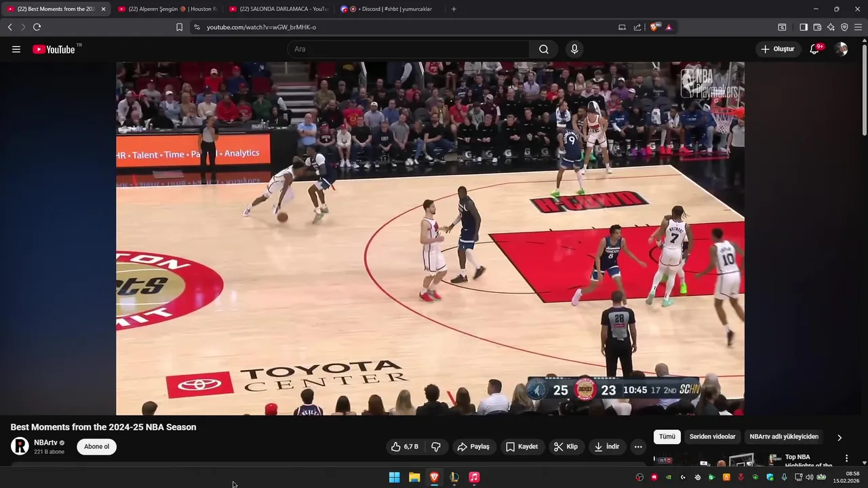
Task: Open system tray microphone icon
Action: (785, 477)
